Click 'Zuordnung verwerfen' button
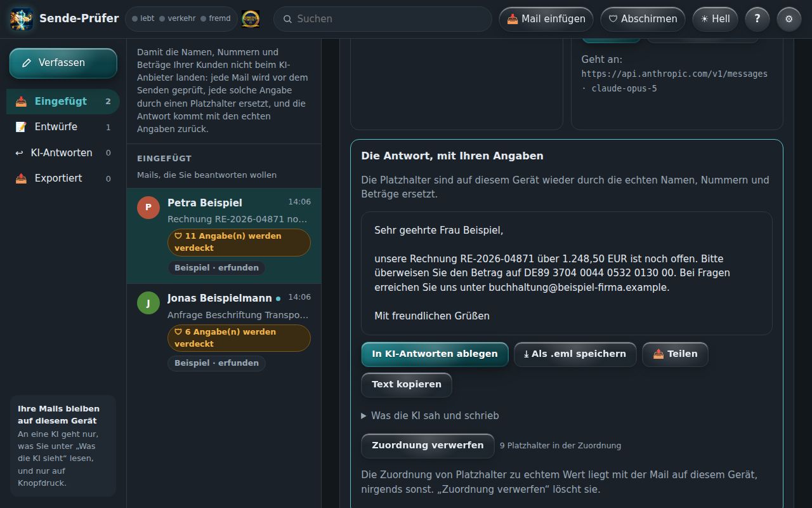Screen dimensions: 812x508 428,446
